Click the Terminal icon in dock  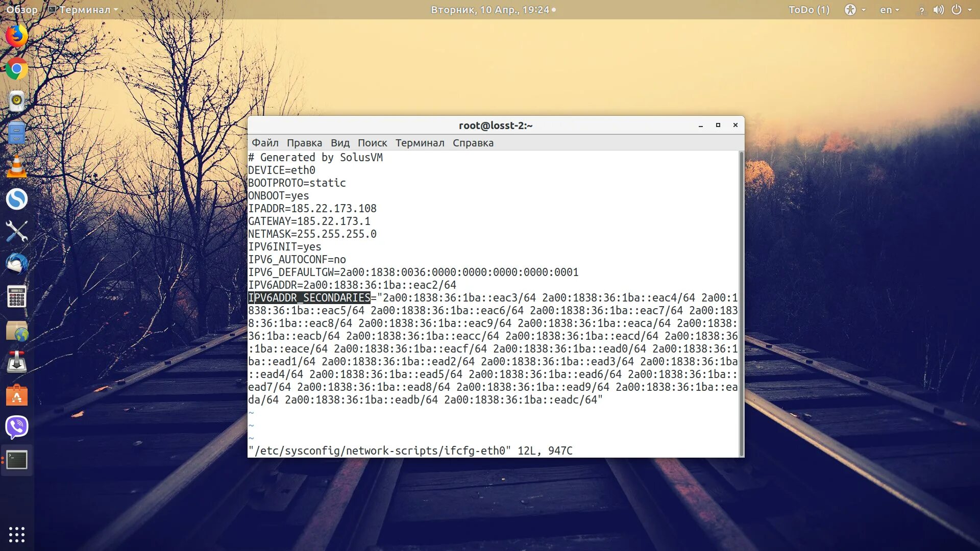tap(16, 460)
